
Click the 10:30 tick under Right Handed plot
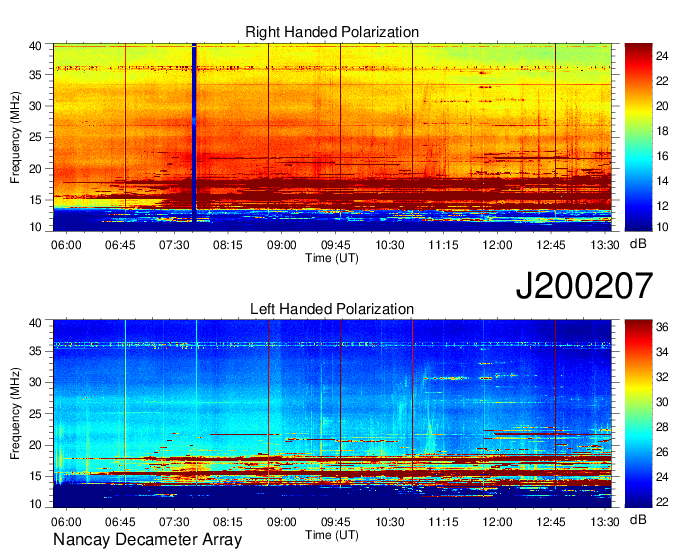pyautogui.click(x=389, y=245)
